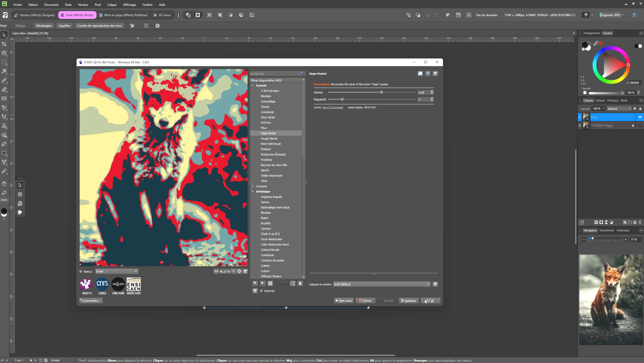Image resolution: width=644 pixels, height=363 pixels.
Task: Open the Calque menu
Action: [x=112, y=5]
